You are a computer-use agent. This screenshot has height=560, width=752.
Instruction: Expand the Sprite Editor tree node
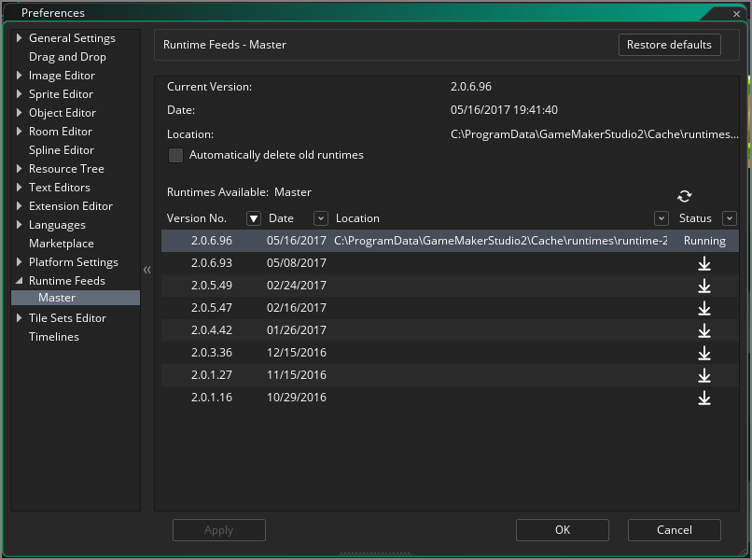coord(20,94)
